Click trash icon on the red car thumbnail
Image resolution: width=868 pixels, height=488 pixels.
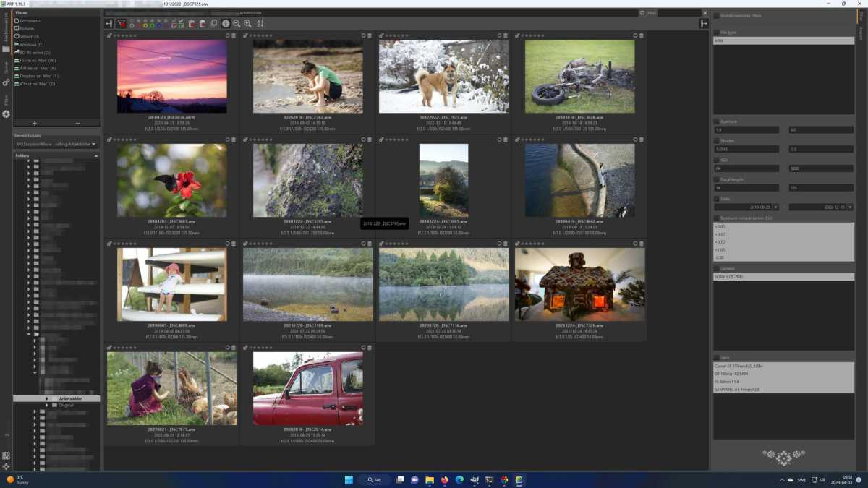point(369,348)
